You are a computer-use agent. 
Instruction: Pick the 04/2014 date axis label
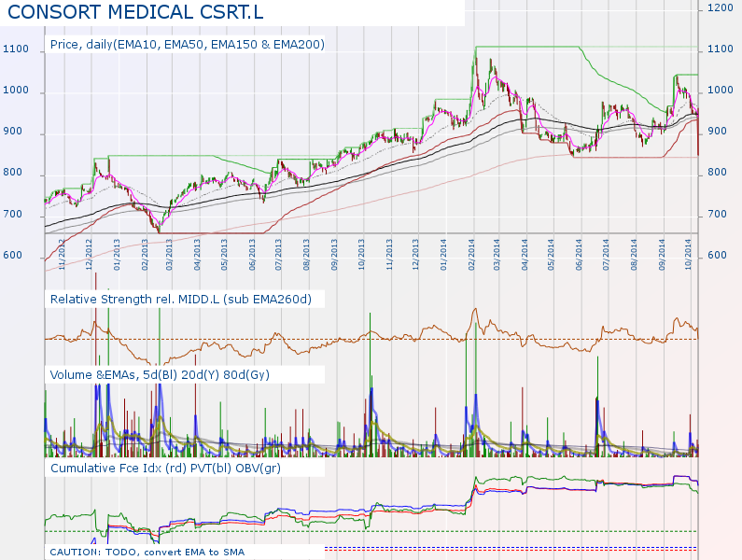point(525,254)
